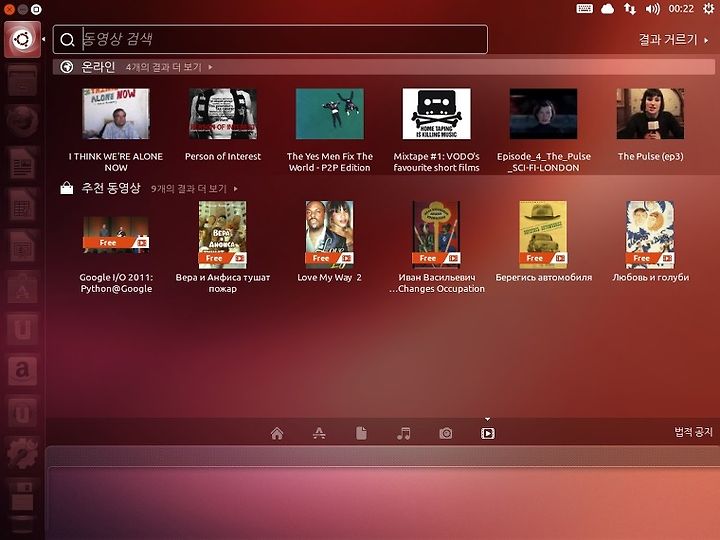Viewport: 720px width, 540px height.
Task: Collapse the 온라인 category header
Action: pyautogui.click(x=384, y=67)
